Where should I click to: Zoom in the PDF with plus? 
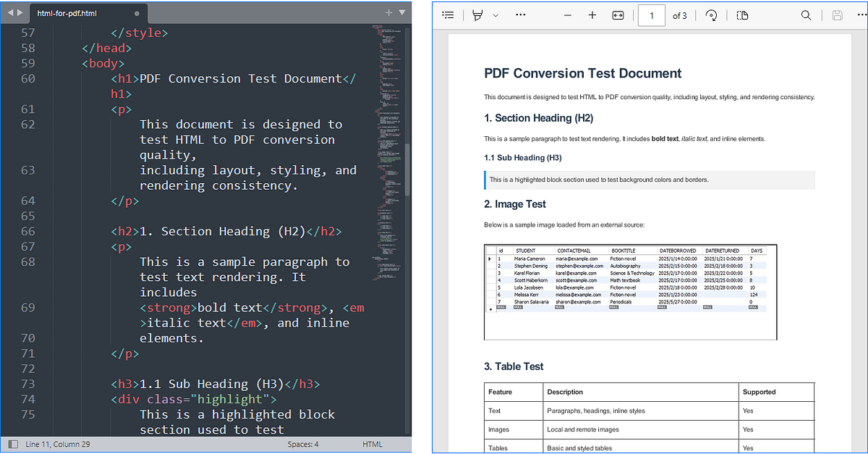pyautogui.click(x=592, y=15)
